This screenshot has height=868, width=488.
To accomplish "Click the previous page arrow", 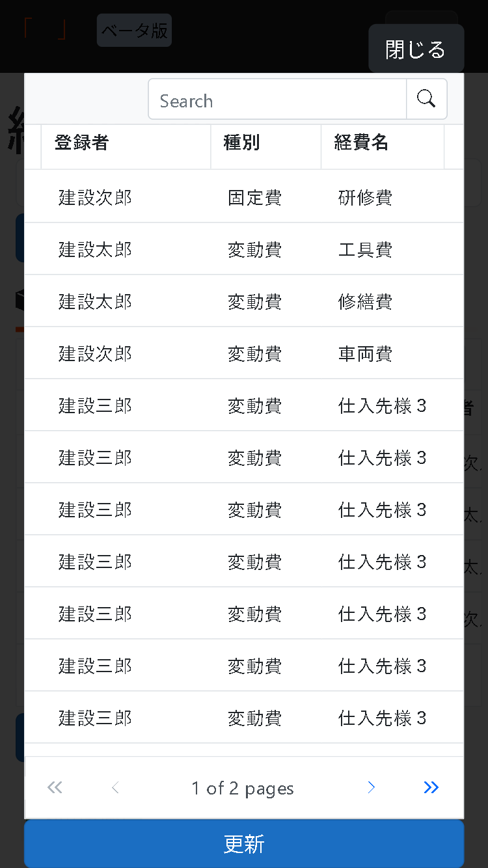I will 115,788.
